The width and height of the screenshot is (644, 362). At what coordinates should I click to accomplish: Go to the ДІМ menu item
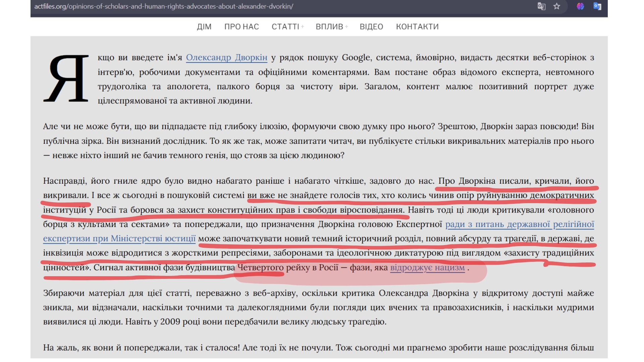point(204,27)
